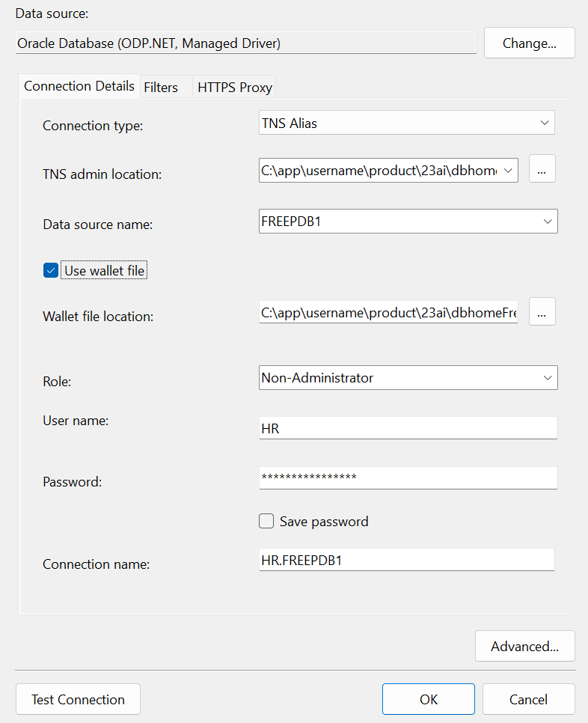Select the Password input field

tap(408, 478)
